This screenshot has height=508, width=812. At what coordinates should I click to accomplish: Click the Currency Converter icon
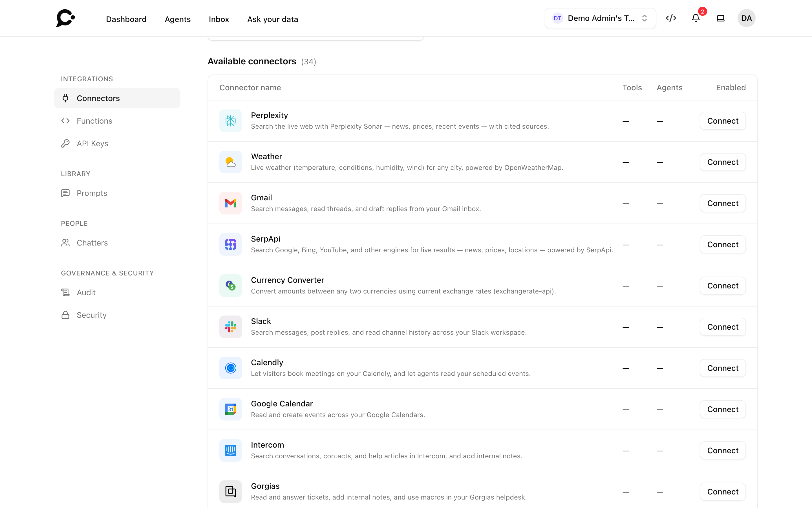click(x=231, y=286)
